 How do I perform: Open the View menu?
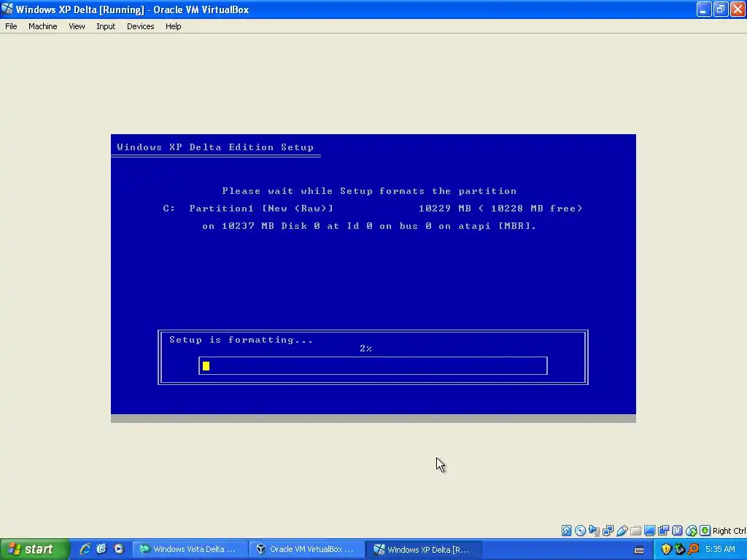click(x=77, y=26)
